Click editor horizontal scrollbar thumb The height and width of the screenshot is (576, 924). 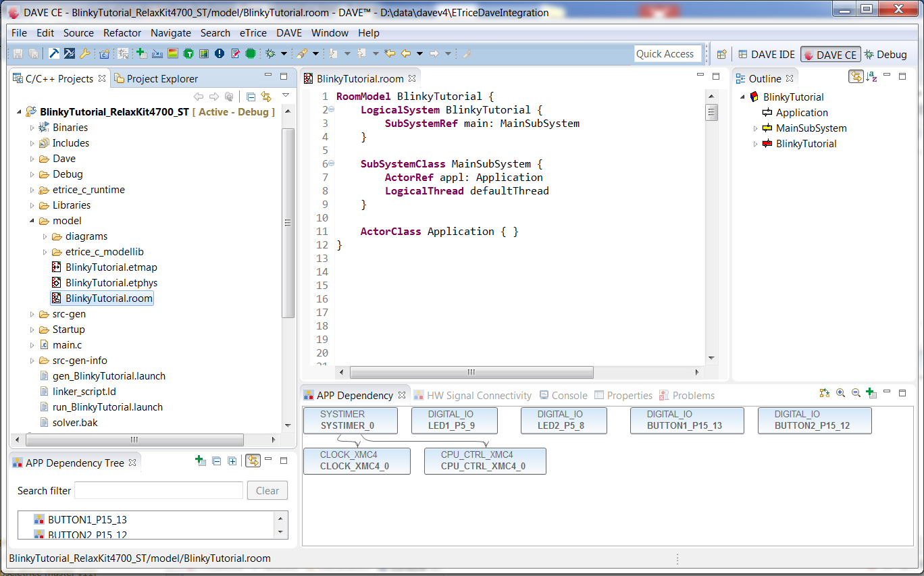[471, 372]
